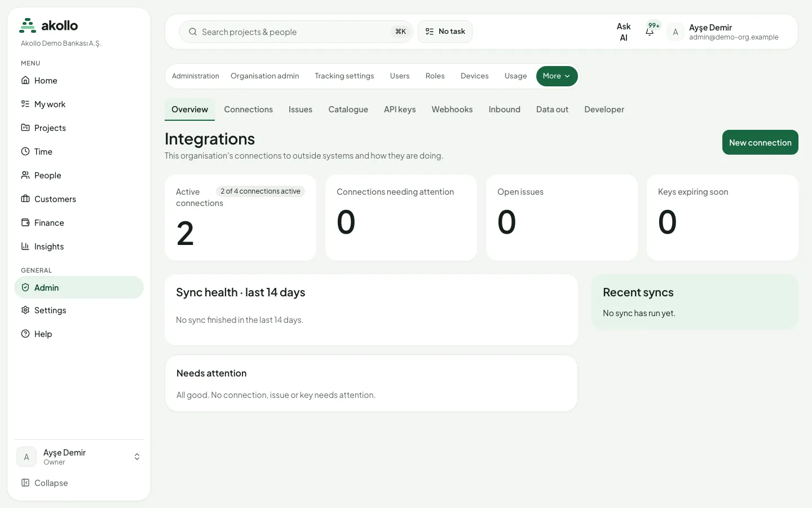Expand the More dropdown menu
Viewport: 812px width, 508px height.
[x=557, y=76]
